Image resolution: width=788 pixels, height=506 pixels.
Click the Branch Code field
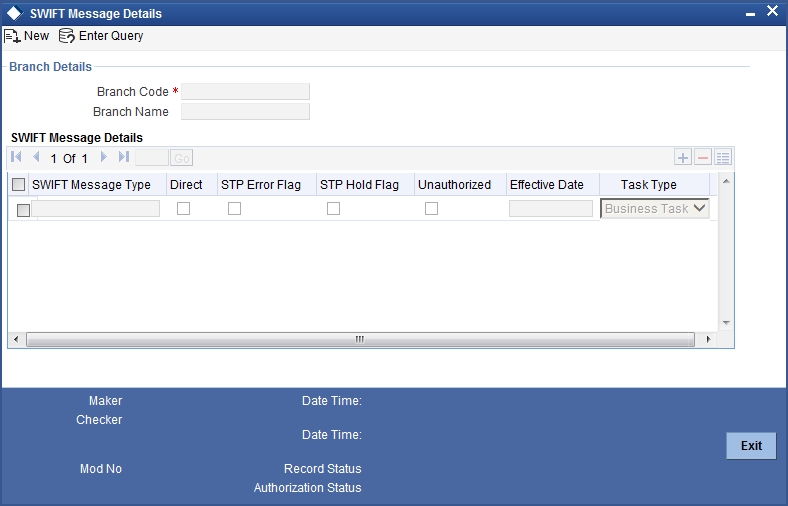tap(245, 91)
